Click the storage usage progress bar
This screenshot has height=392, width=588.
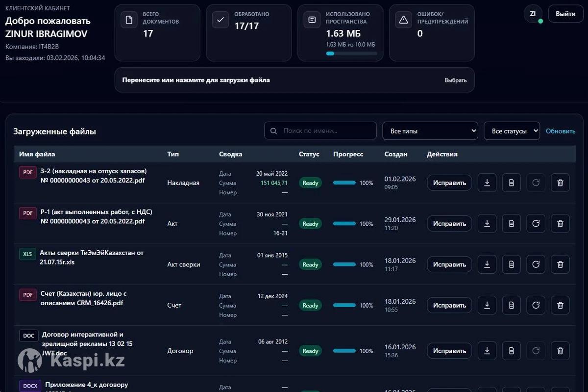click(351, 53)
